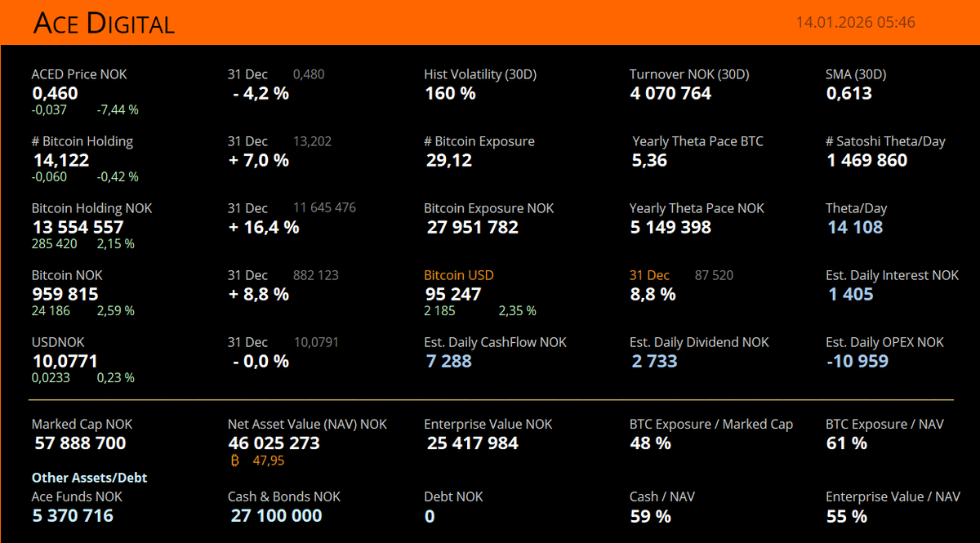
Task: Select the # Bitcoin Holding value 14,122
Action: point(61,160)
